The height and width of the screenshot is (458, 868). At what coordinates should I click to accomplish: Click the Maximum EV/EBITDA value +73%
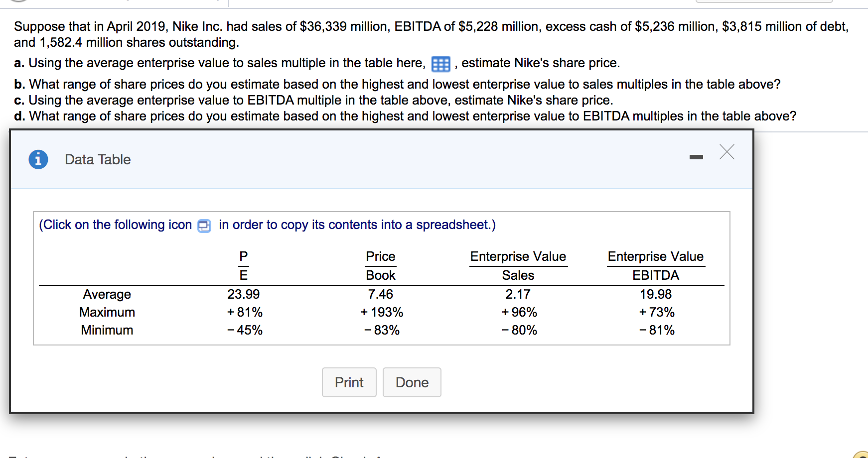pos(657,312)
